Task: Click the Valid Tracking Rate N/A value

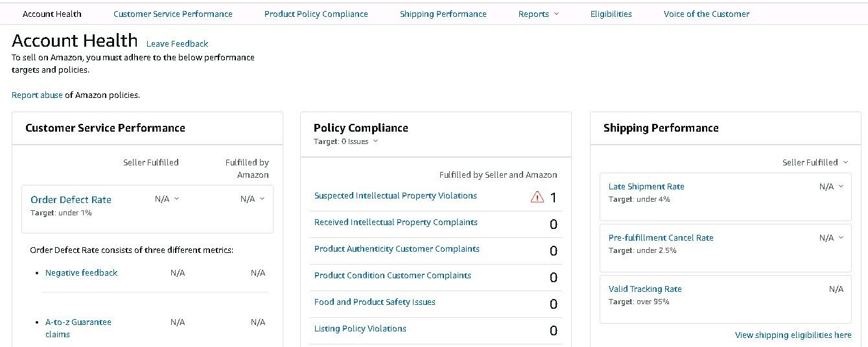Action: [x=836, y=289]
